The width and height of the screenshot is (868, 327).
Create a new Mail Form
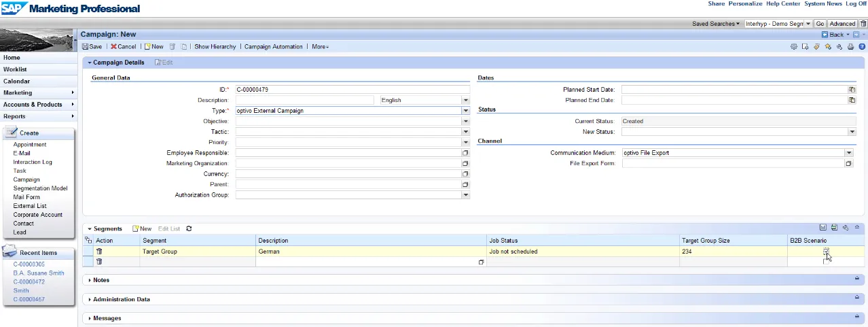tap(26, 197)
